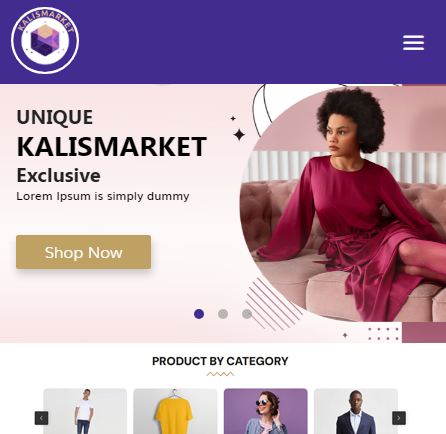Click the PRODUCT BY CATEGORY heading
This screenshot has width=446, height=434.
click(220, 361)
